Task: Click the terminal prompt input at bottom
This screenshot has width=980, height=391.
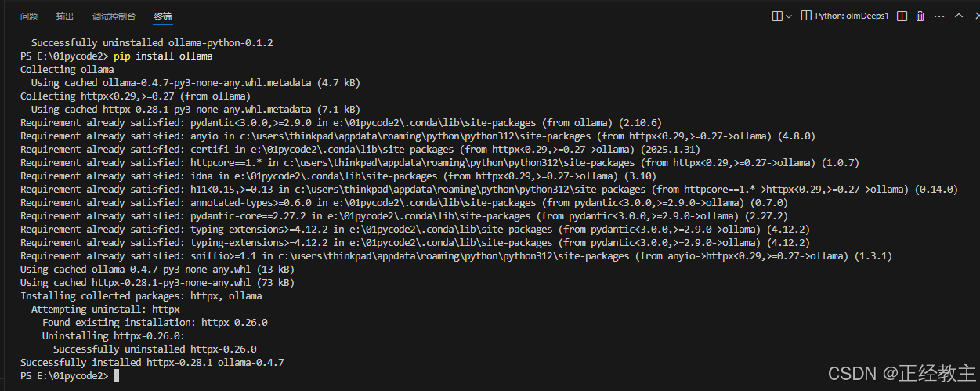Action: (x=116, y=376)
